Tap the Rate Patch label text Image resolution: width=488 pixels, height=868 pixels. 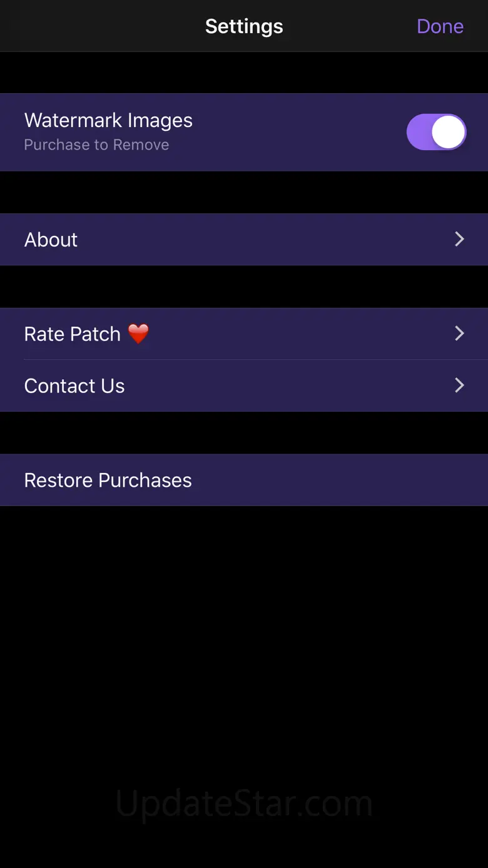point(72,334)
